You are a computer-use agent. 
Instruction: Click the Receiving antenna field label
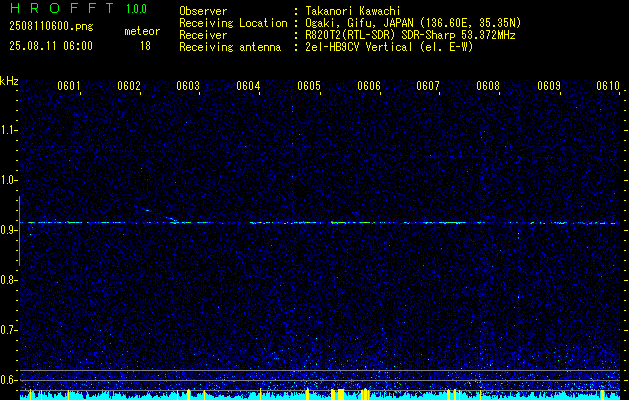pyautogui.click(x=230, y=47)
